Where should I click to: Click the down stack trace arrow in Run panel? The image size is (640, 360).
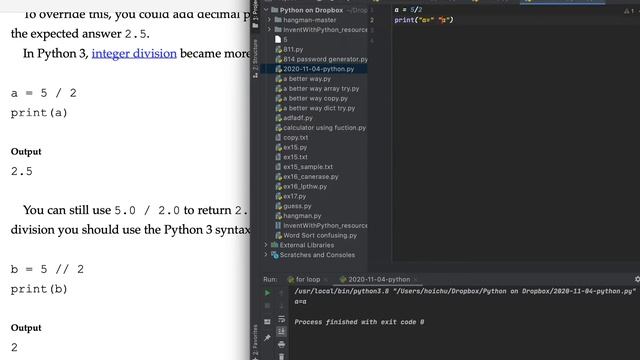[x=281, y=306]
